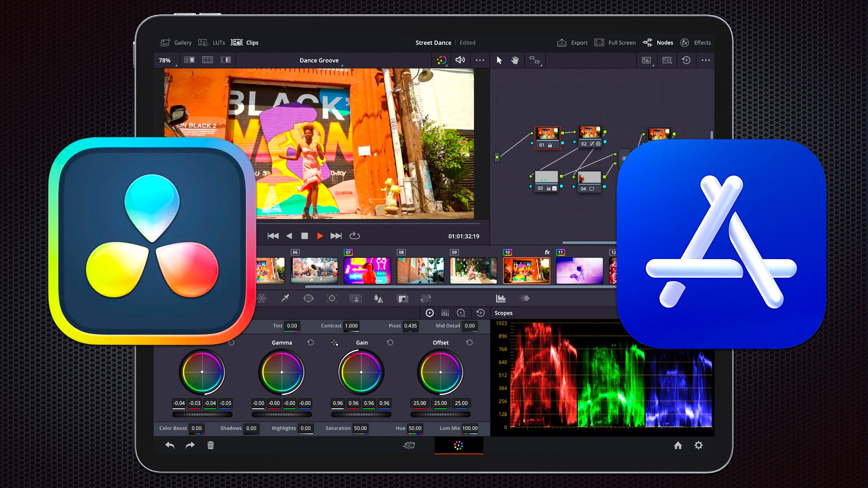Select clip 09 thumbnail
The width and height of the screenshot is (868, 488).
[x=473, y=271]
